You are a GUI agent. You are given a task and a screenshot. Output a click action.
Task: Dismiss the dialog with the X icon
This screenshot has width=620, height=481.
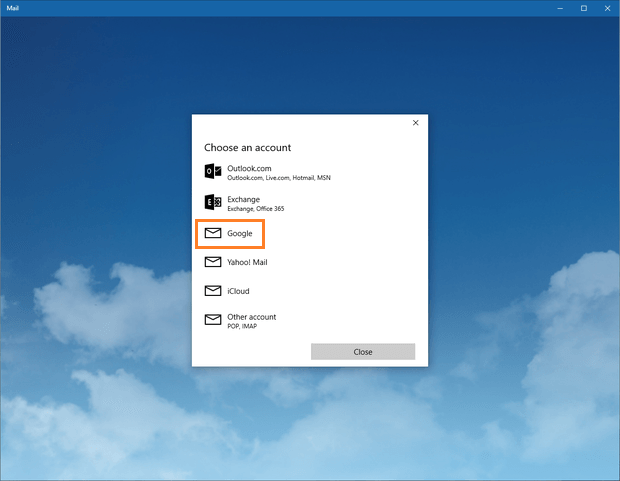point(416,123)
